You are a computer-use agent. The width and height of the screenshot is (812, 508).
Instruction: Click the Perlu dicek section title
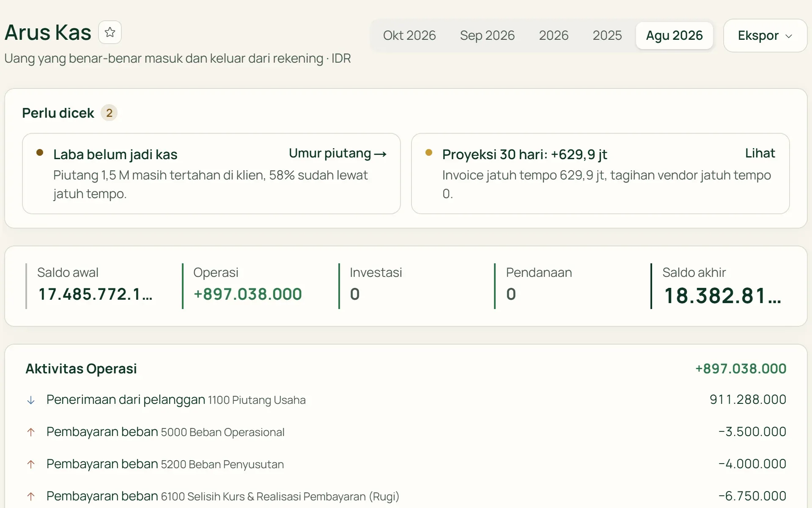pos(58,113)
